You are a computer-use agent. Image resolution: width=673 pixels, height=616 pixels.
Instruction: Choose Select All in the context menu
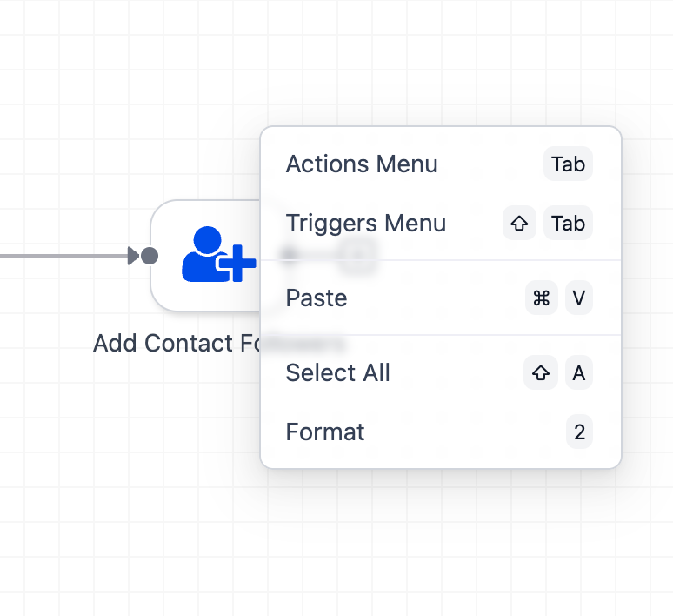[x=337, y=373]
